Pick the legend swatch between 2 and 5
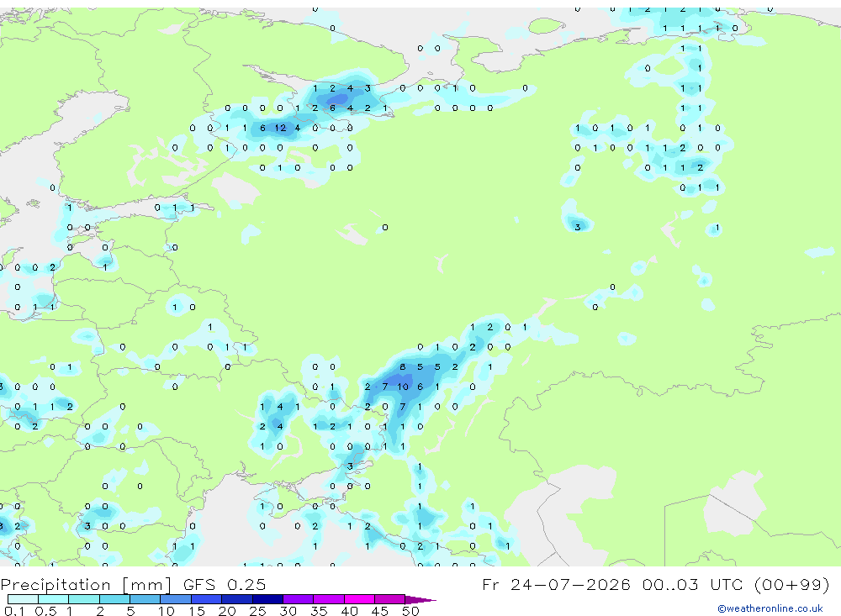Image resolution: width=841 pixels, height=616 pixels. coord(114,599)
